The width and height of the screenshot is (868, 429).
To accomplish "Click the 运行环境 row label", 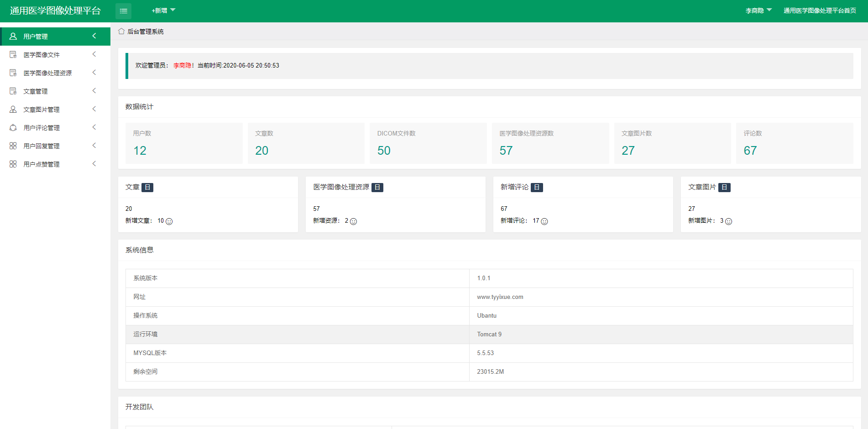I will click(x=145, y=335).
